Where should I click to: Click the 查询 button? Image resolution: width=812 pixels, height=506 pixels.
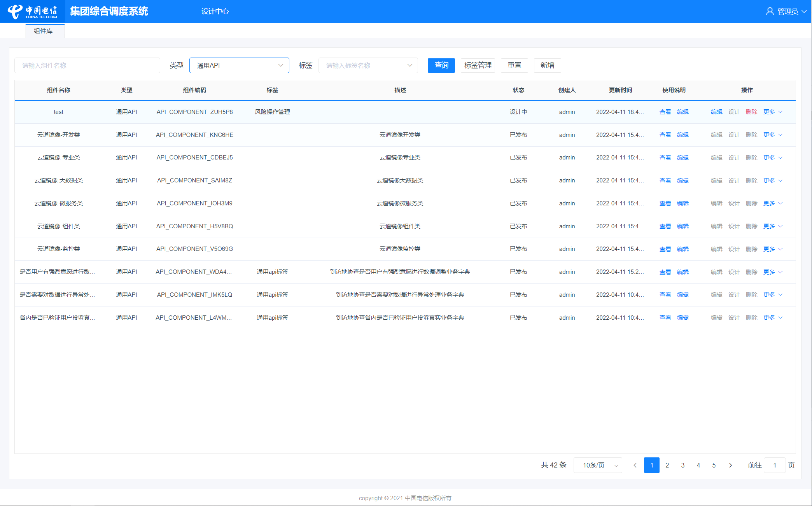pos(441,65)
